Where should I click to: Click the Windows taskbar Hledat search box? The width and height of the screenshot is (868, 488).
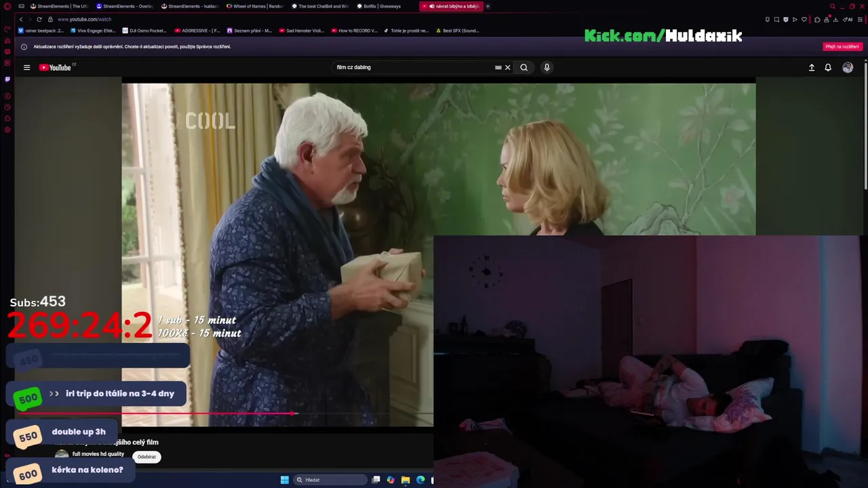click(330, 480)
